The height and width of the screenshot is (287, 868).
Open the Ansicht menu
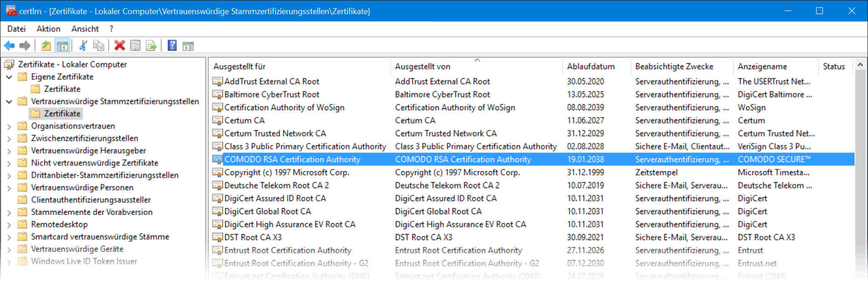(x=85, y=29)
